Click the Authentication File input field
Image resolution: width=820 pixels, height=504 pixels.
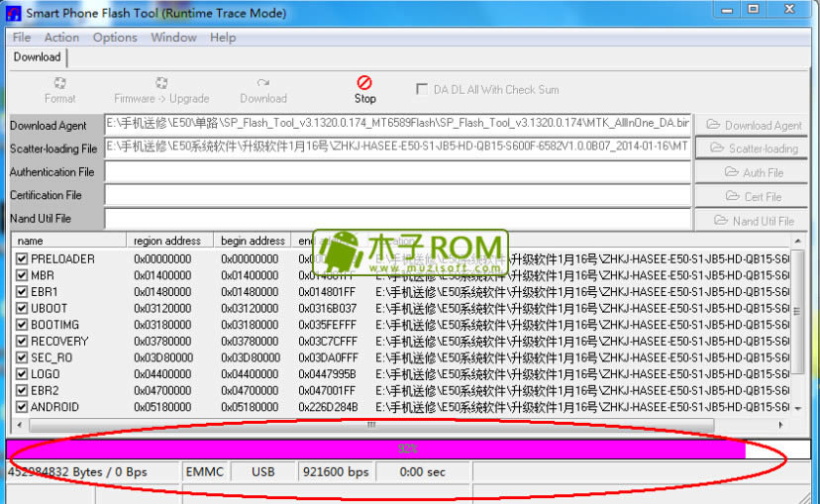[396, 172]
